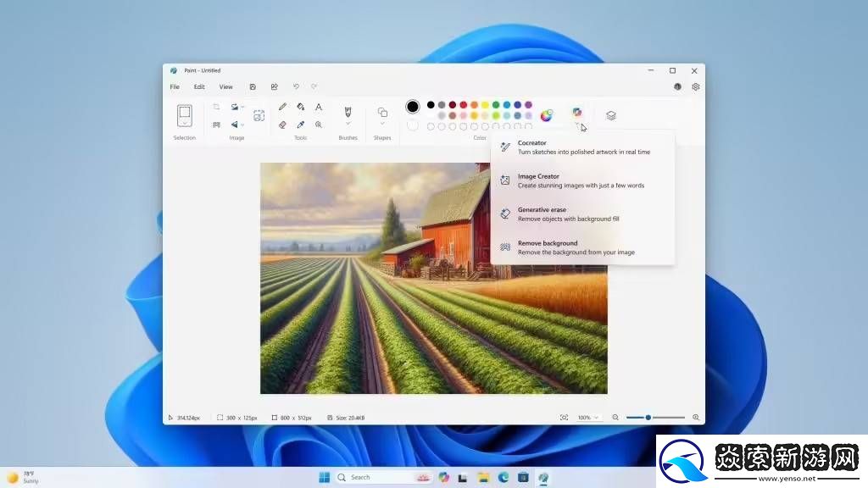Expand the Selection tool dropdown
The height and width of the screenshot is (488, 868).
point(184,124)
